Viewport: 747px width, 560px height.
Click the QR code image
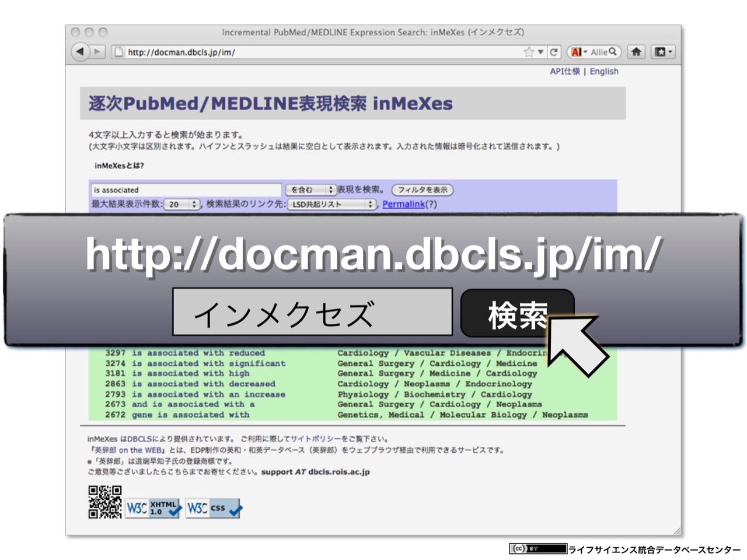coord(105,502)
